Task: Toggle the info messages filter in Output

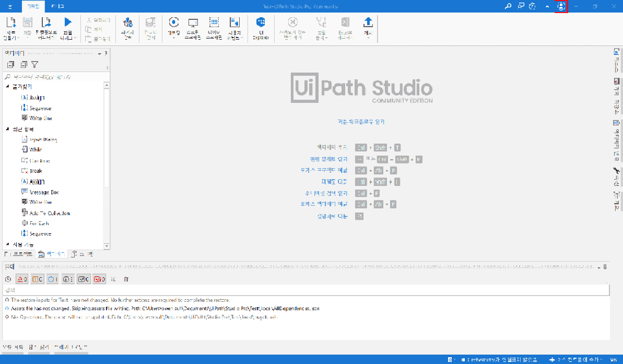Action: pyautogui.click(x=52, y=279)
